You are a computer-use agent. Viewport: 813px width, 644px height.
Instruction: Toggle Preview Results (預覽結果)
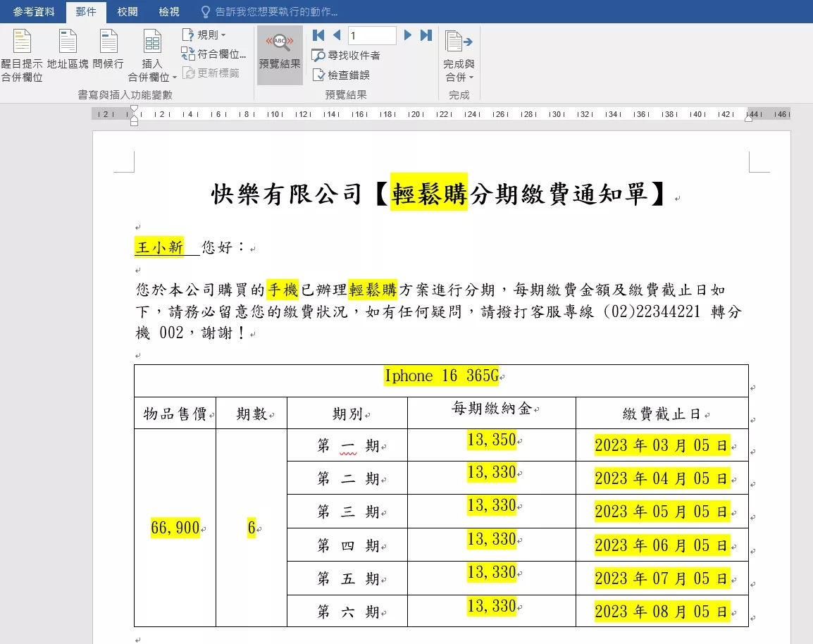point(280,54)
